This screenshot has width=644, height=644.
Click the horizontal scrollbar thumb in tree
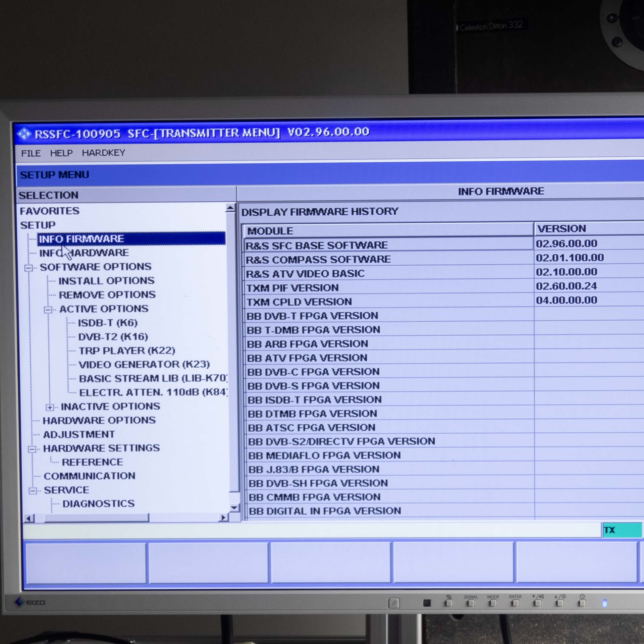click(96, 518)
